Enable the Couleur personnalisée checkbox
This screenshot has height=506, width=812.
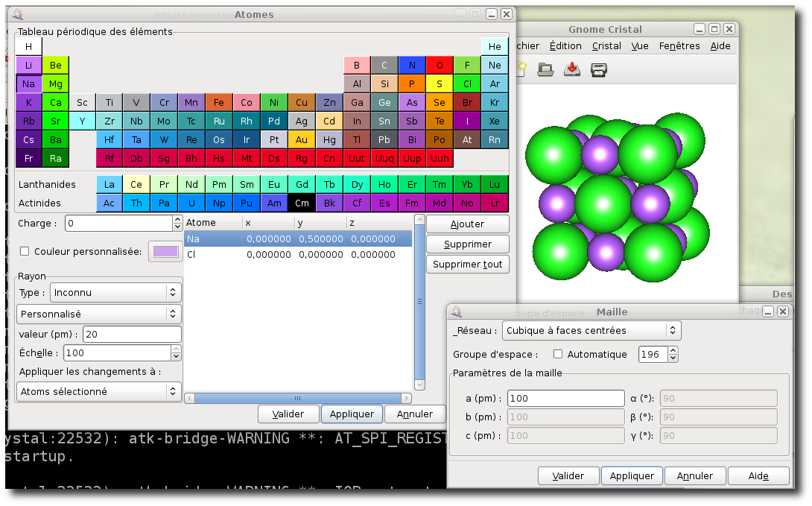(25, 252)
